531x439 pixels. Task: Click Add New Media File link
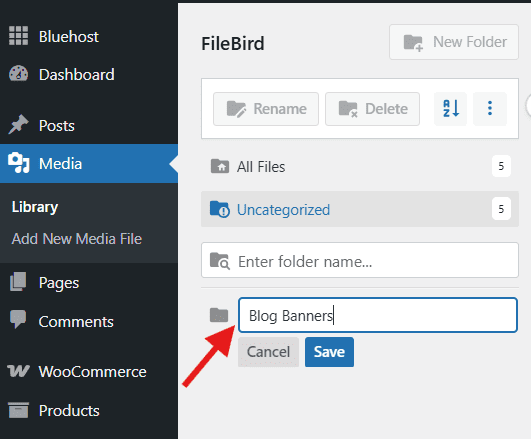77,239
